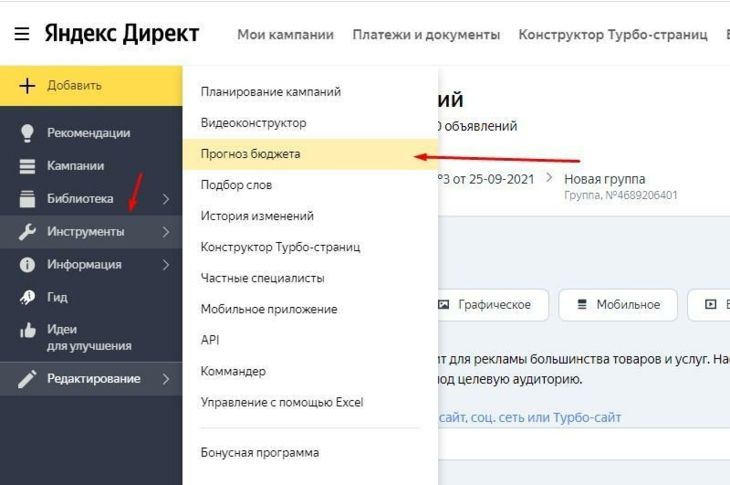Click the rocket Гид icon

[x=27, y=297]
